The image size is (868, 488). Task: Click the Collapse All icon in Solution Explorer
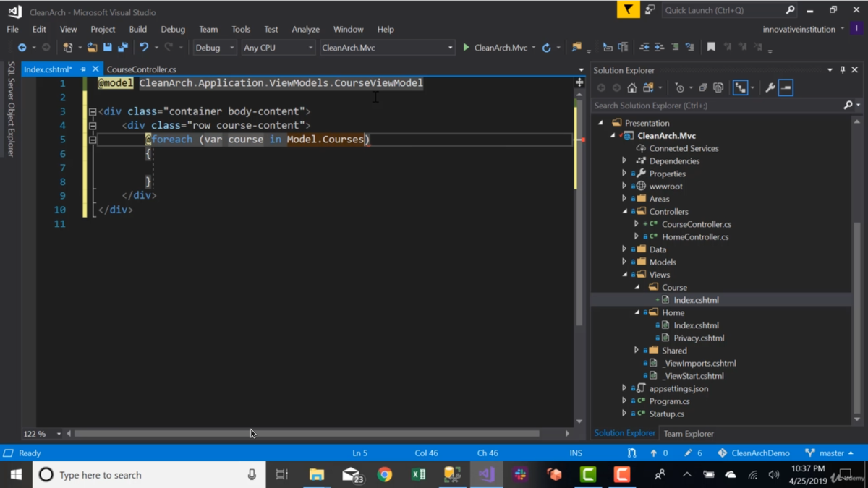coord(702,88)
